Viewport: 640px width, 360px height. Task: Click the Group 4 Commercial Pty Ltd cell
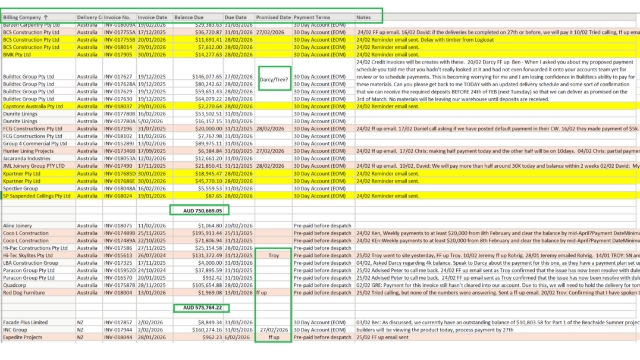point(39,144)
